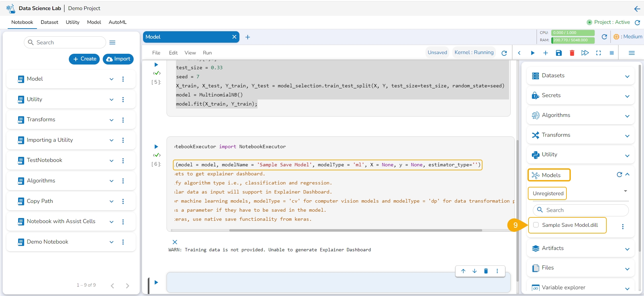Open the Edit menu
The height and width of the screenshot is (296, 644).
pos(173,53)
